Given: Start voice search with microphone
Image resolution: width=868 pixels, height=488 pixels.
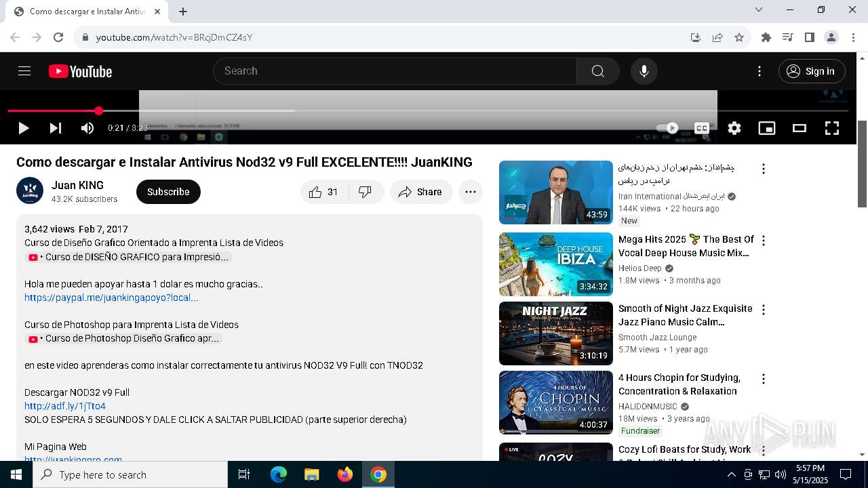Looking at the screenshot, I should point(644,71).
